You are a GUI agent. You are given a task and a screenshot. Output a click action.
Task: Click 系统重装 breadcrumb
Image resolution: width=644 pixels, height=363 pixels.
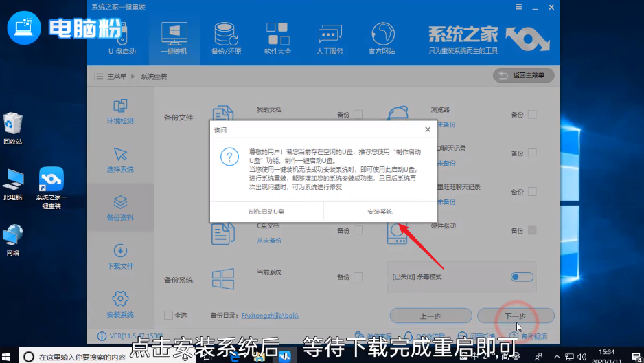(x=154, y=76)
